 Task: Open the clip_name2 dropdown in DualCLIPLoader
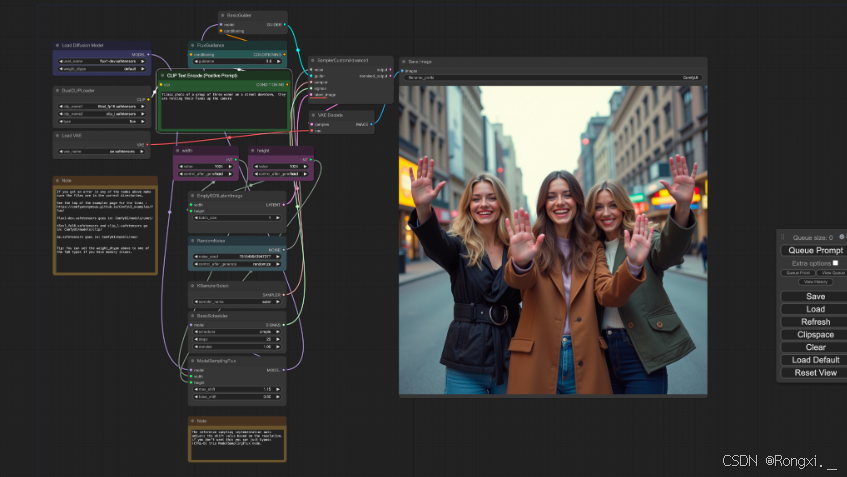(x=102, y=114)
